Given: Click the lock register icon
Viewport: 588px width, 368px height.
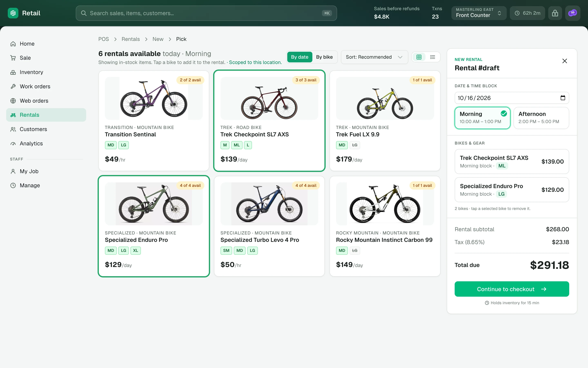Looking at the screenshot, I should [x=555, y=13].
